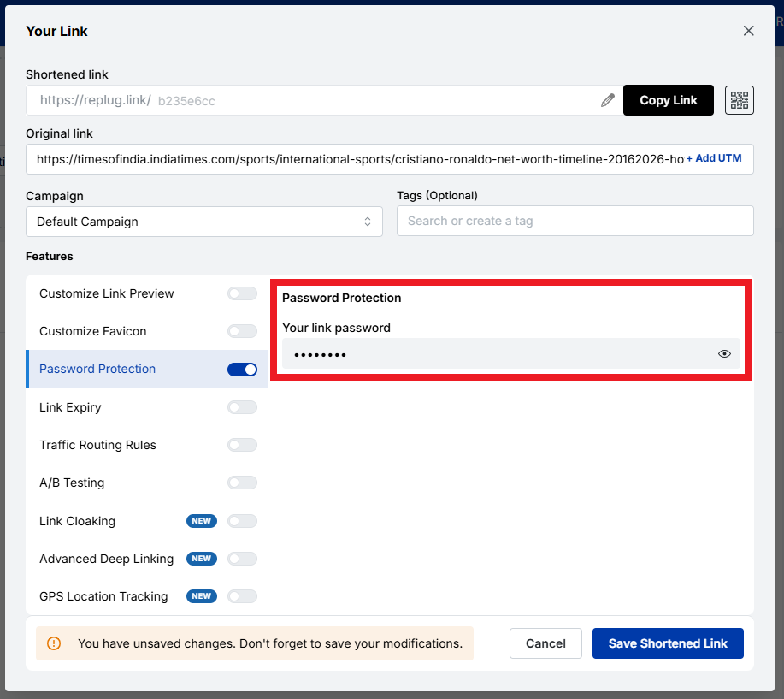Enable the A/B Testing toggle
Viewport: 784px width, 699px height.
coord(242,483)
